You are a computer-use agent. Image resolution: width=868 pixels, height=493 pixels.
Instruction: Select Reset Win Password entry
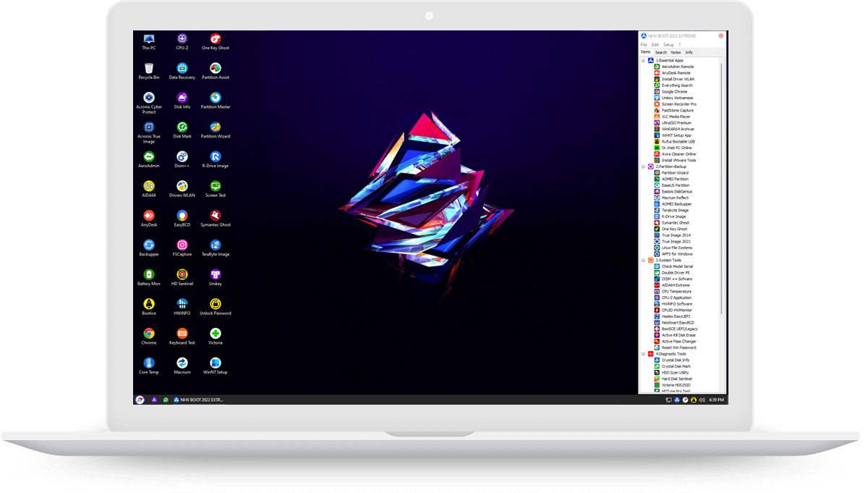pos(674,347)
